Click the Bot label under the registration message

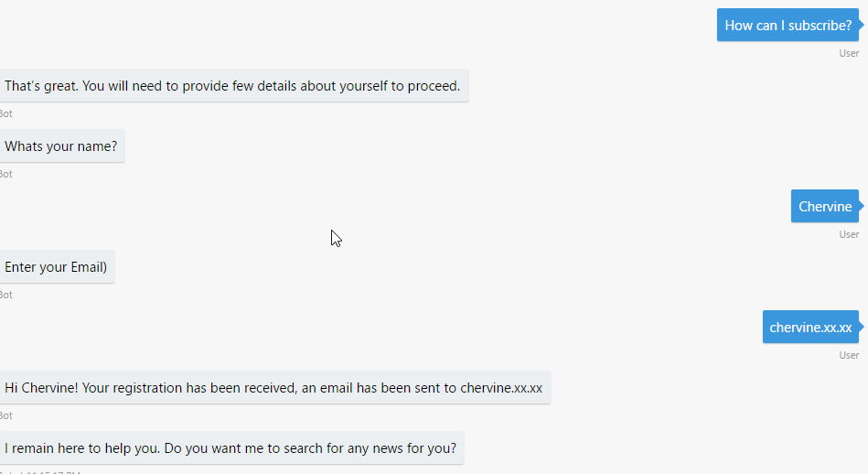[5, 415]
